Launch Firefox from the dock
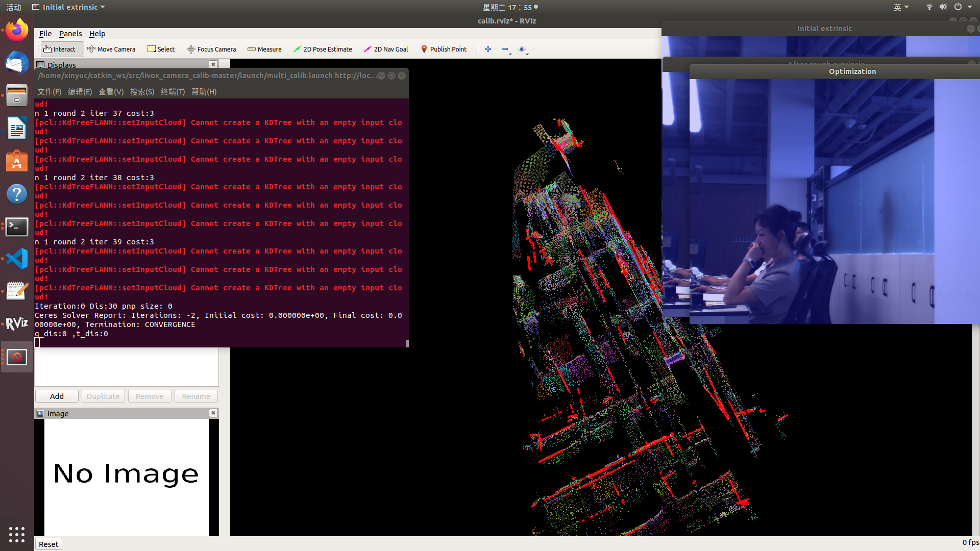This screenshot has width=980, height=551. pyautogui.click(x=17, y=30)
